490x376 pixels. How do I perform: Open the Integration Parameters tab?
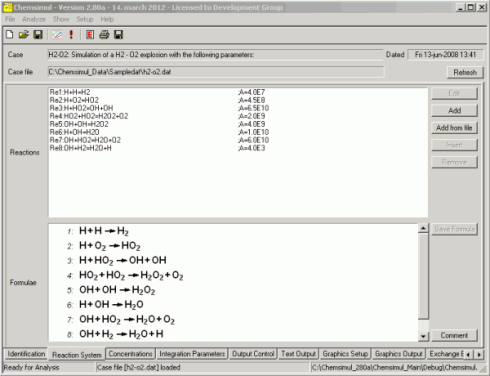pos(192,354)
